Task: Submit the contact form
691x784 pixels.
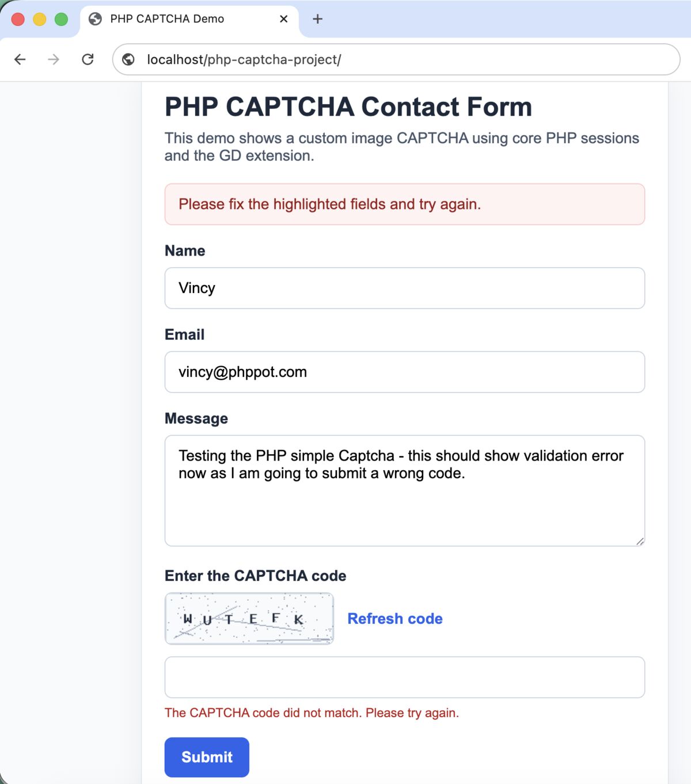Action: tap(207, 757)
